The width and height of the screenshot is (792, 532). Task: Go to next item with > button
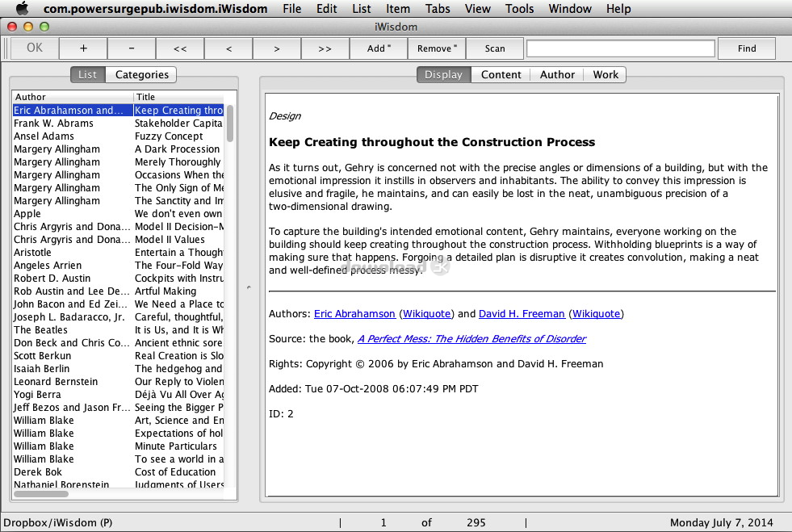tap(277, 48)
